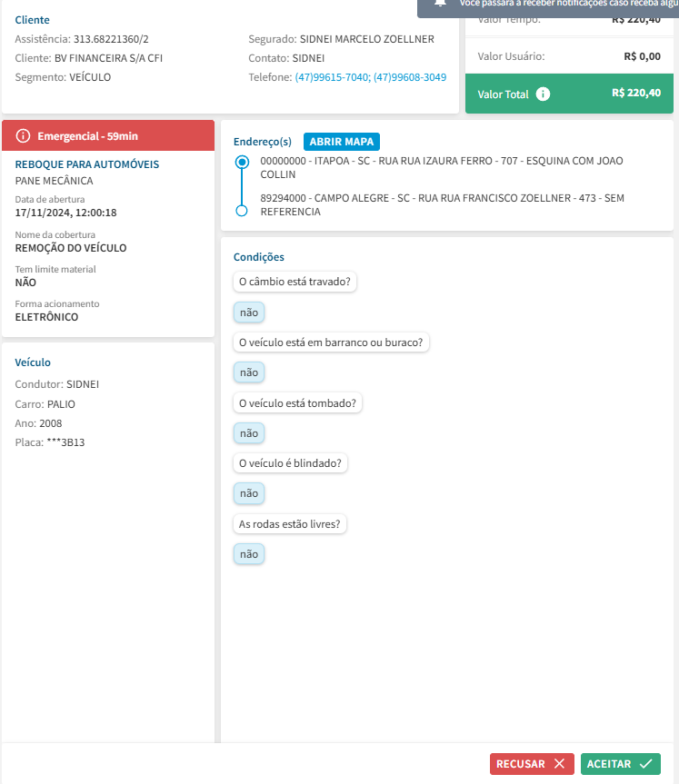Image resolution: width=679 pixels, height=784 pixels.
Task: Call phone number (47)99615-7040
Action: point(333,77)
